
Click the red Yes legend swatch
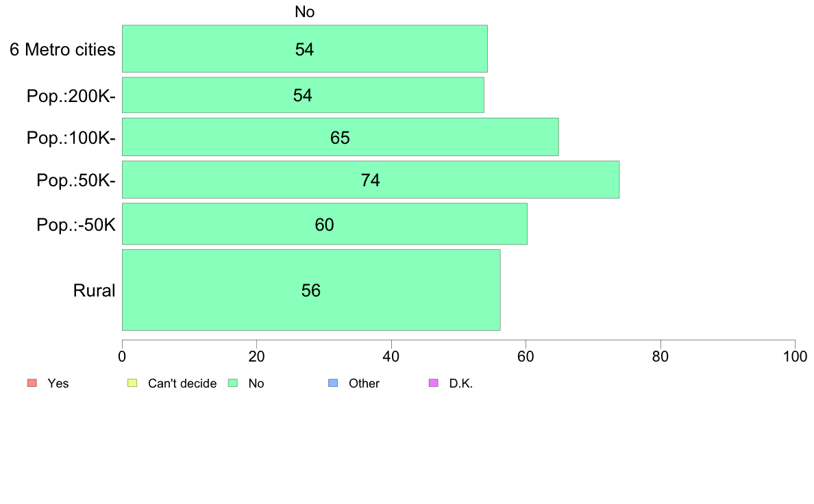tap(32, 383)
